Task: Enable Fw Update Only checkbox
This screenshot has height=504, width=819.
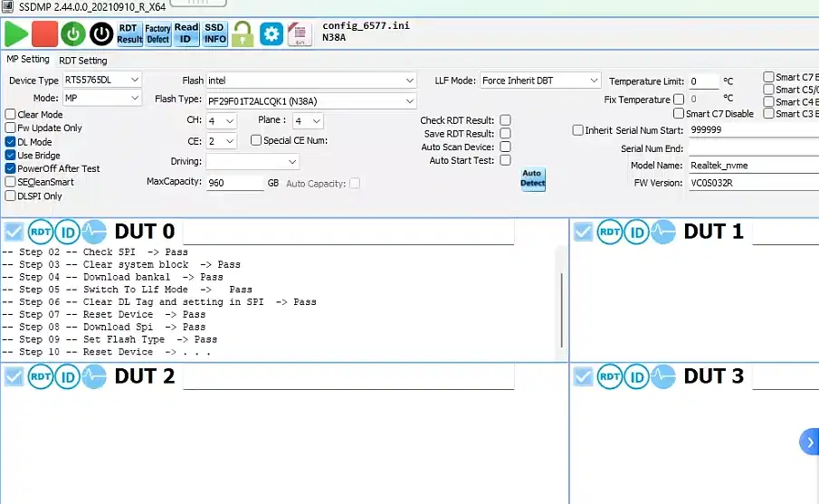Action: 10,128
